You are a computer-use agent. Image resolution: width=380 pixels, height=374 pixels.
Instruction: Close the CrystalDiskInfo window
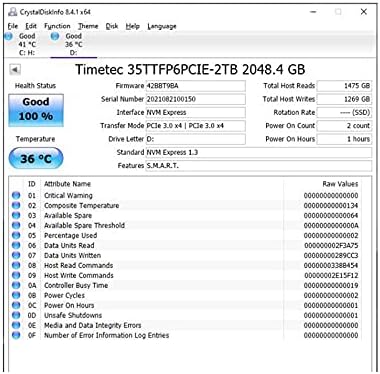(x=364, y=12)
